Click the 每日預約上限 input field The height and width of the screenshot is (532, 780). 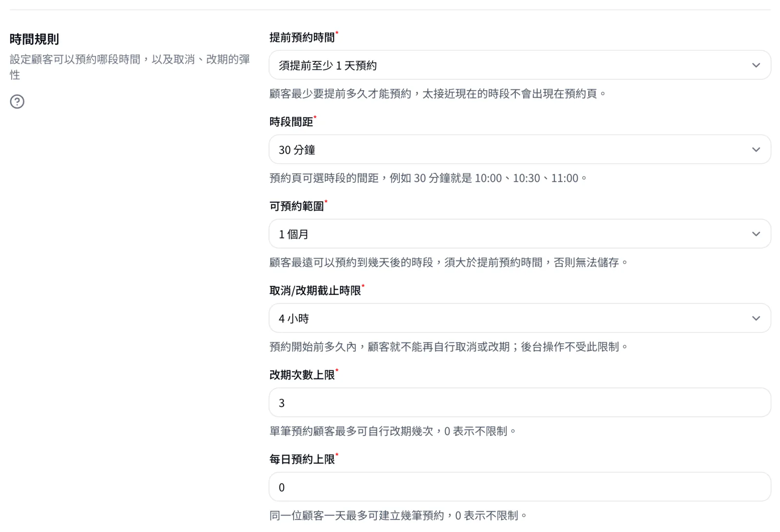point(520,487)
